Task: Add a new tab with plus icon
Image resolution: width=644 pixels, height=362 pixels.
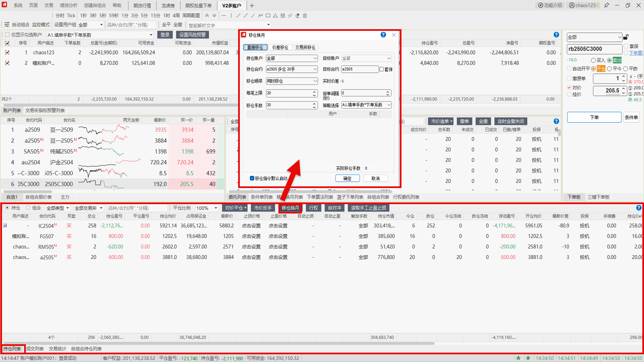Action: (x=252, y=5)
